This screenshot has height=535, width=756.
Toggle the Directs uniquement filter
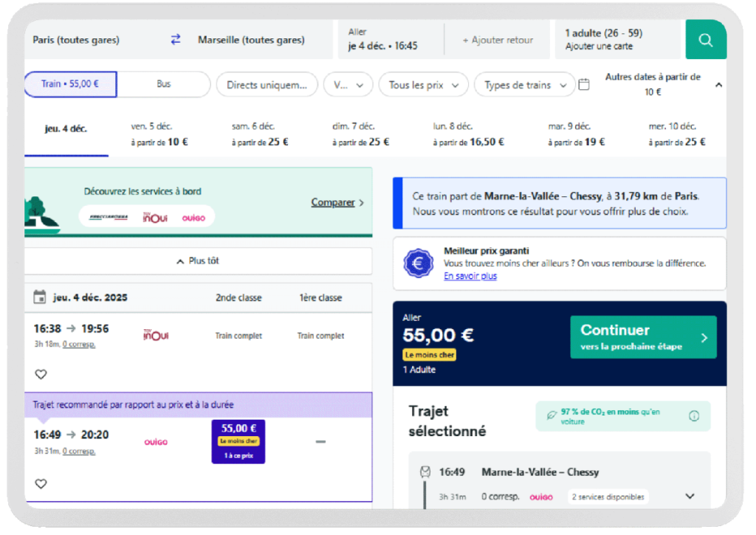pyautogui.click(x=267, y=84)
